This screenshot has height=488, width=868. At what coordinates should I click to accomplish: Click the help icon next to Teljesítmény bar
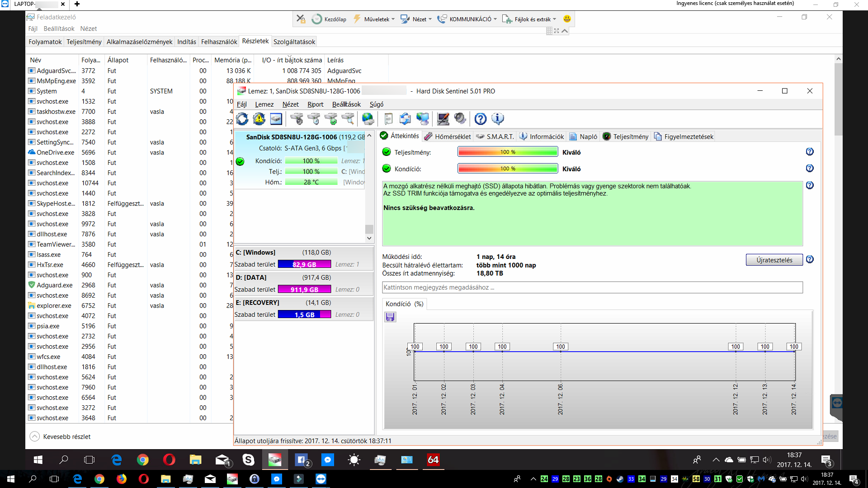(810, 152)
